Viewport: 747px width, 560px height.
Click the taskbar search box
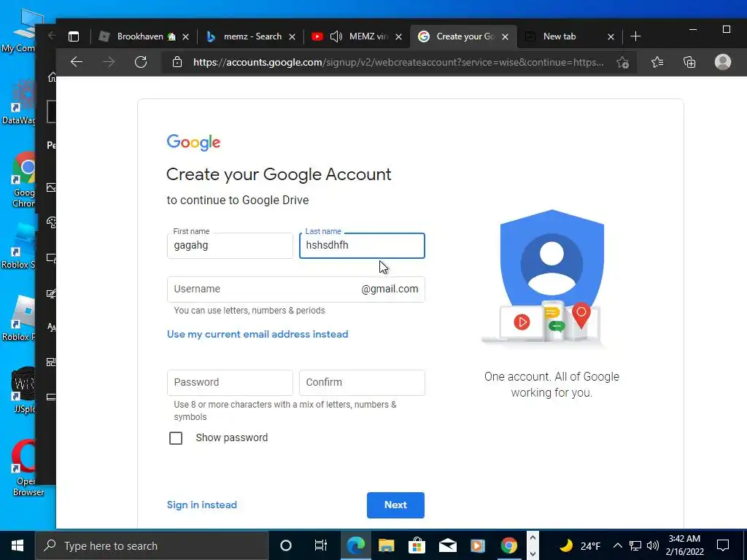pyautogui.click(x=152, y=545)
